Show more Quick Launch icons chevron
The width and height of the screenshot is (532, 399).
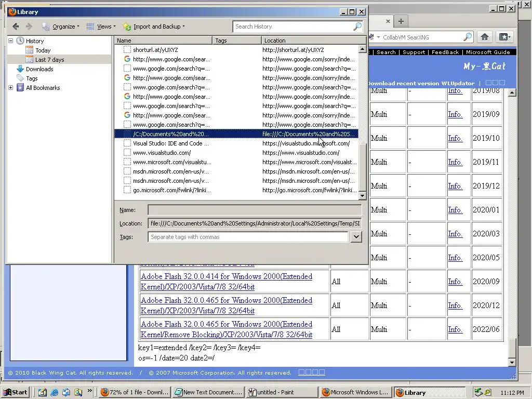tap(89, 391)
